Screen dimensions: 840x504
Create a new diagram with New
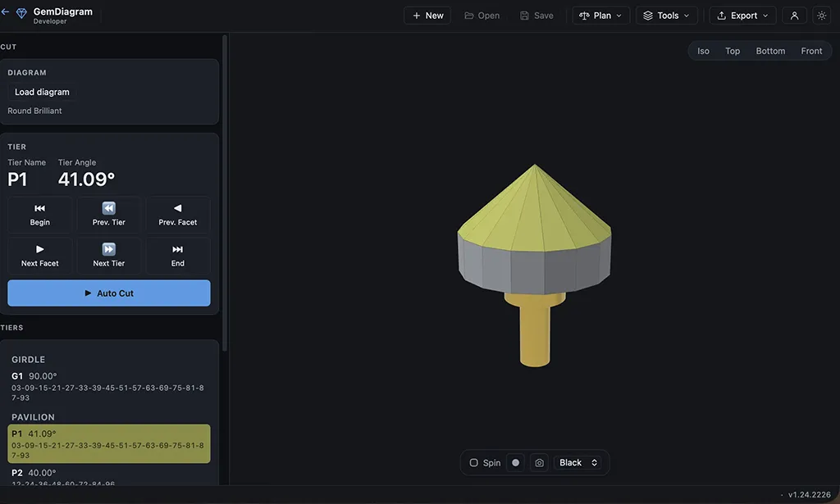pos(427,16)
